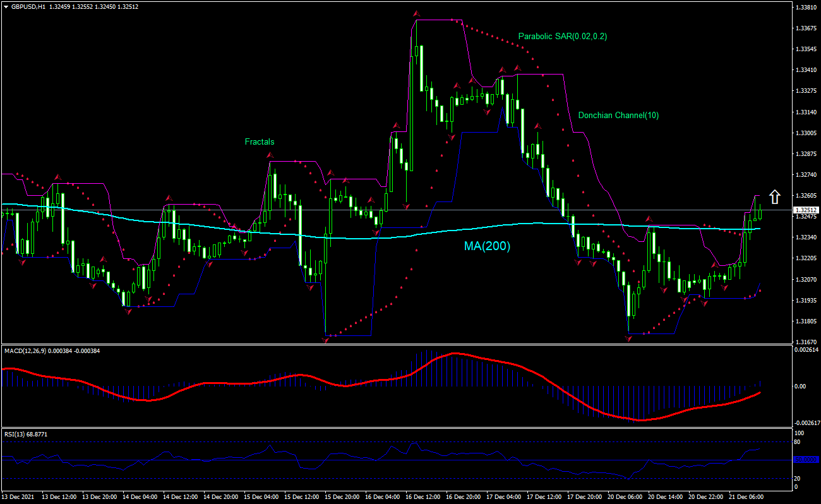Click the 80 level on RSI scale
Image resolution: width=821 pixels, height=504 pixels.
[x=798, y=442]
